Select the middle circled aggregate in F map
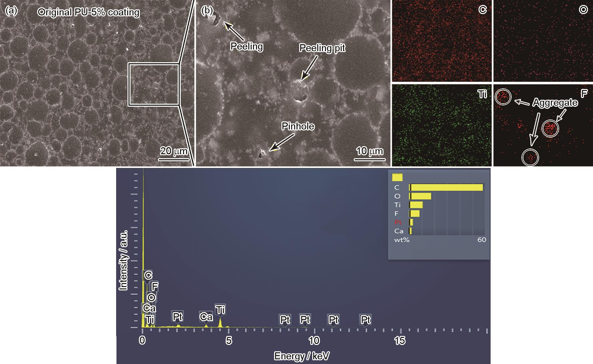593x364 pixels. [550, 128]
